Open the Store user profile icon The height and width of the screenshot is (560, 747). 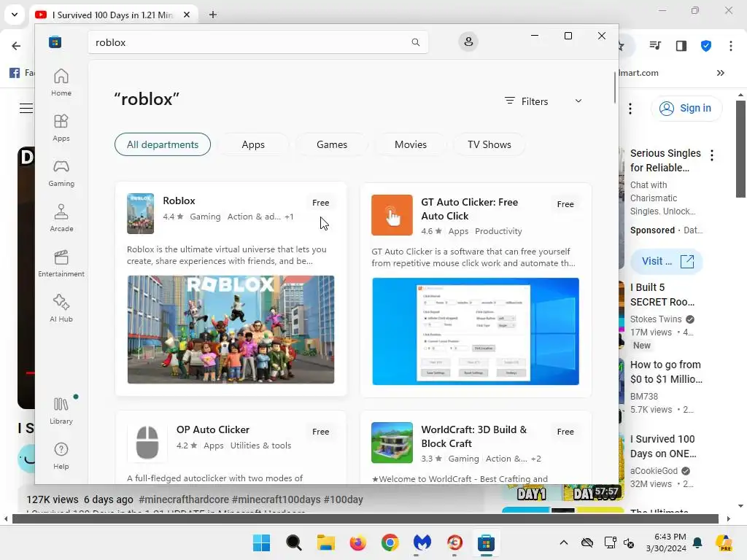point(468,42)
